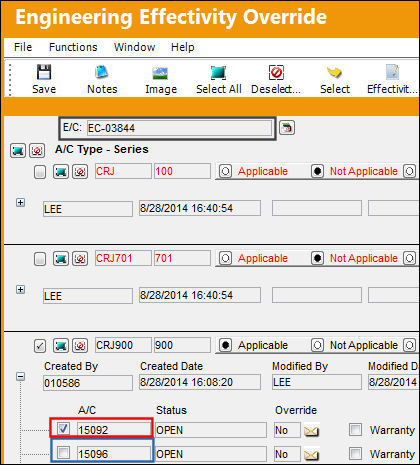The width and height of the screenshot is (420, 465).
Task: Click the select-all icon in CRJ701 row
Action: coord(61,259)
